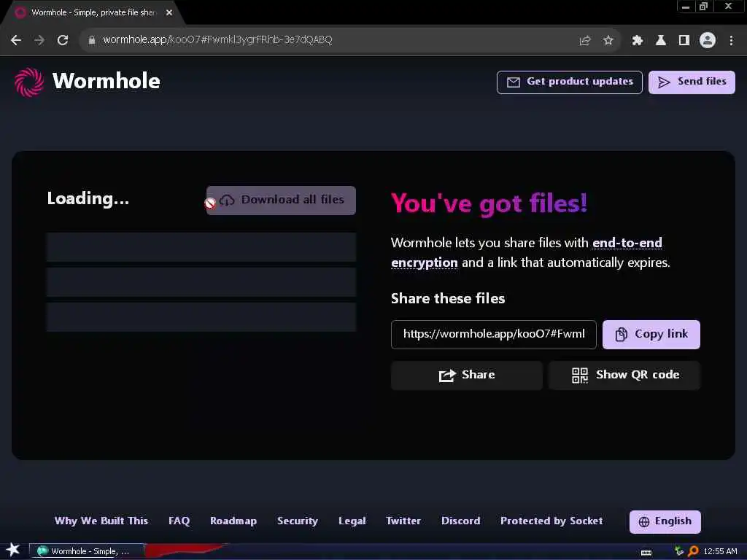Minimize the browser window
Screen dimensions: 747x560
coord(686,7)
